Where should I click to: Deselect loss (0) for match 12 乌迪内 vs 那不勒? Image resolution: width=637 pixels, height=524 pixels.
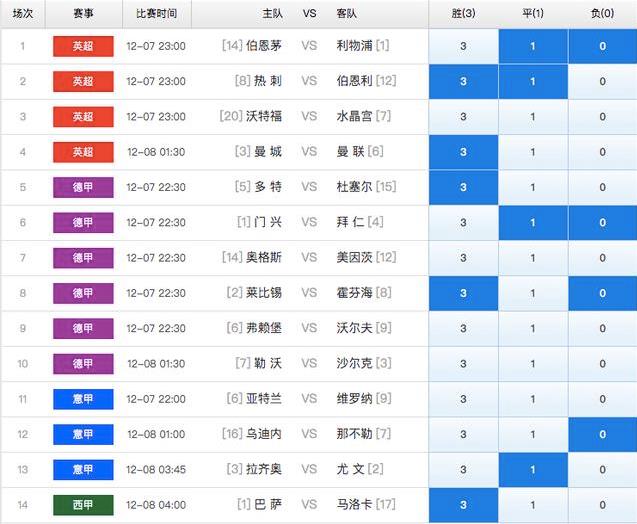pos(602,435)
